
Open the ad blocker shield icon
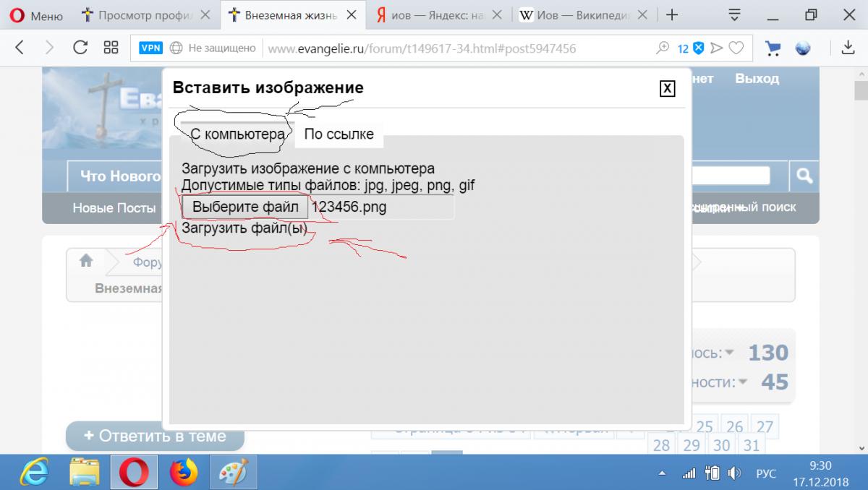699,48
